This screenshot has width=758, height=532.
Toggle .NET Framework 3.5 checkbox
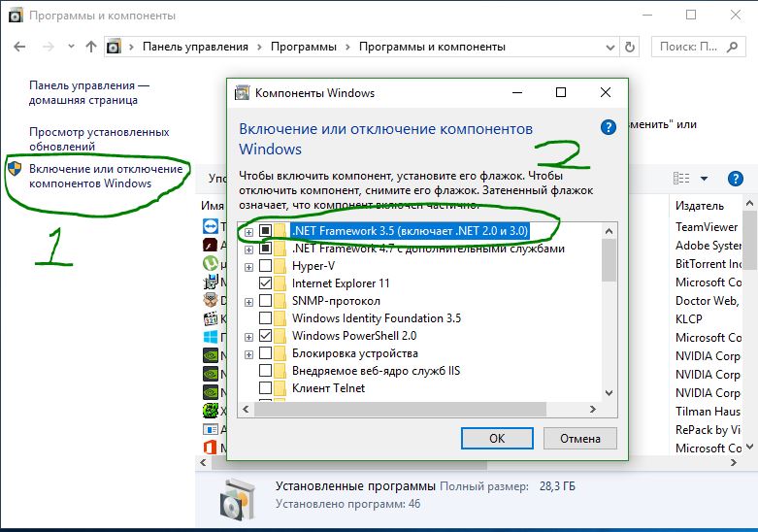pyautogui.click(x=265, y=231)
